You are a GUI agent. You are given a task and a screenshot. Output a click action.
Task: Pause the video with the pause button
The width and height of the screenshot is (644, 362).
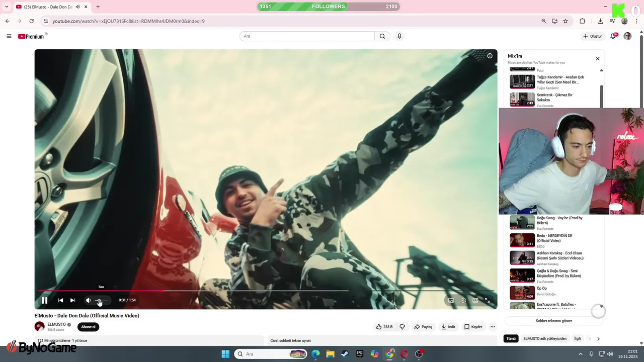coord(44,300)
